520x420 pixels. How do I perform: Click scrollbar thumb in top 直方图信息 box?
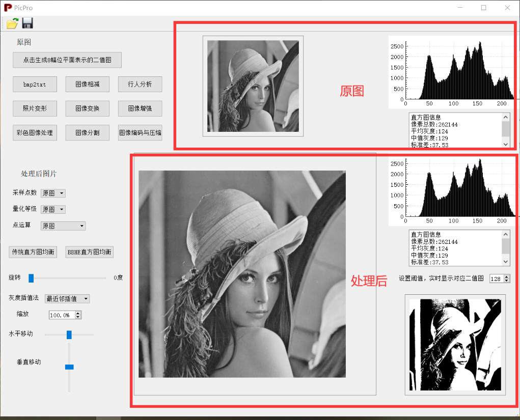(x=505, y=129)
